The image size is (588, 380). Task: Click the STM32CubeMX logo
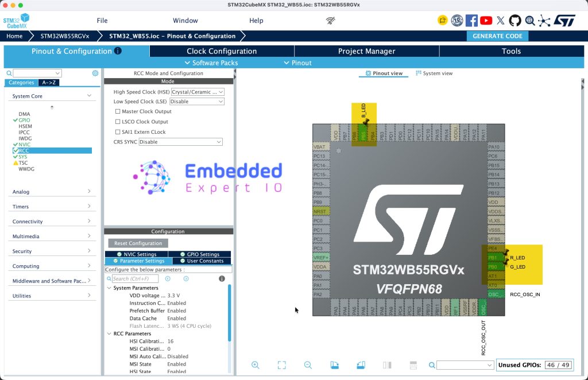coord(16,21)
